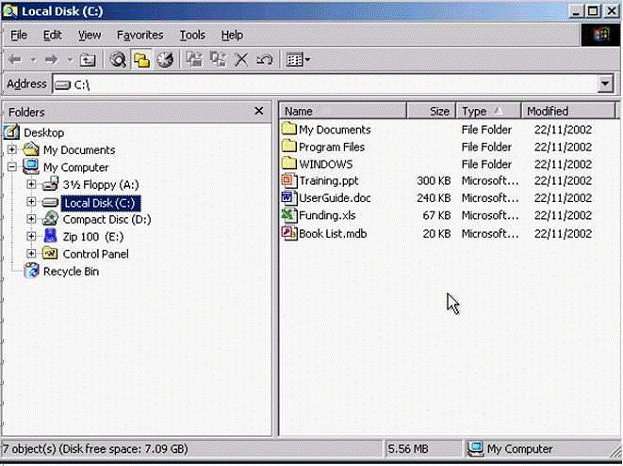
Task: Click the 5.56 MB status bar entry
Action: pos(408,449)
